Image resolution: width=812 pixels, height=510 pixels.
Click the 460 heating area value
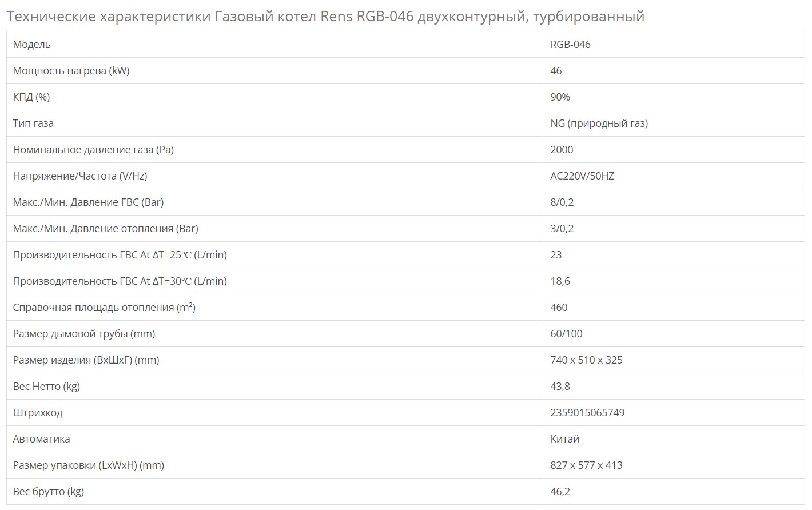(x=559, y=308)
